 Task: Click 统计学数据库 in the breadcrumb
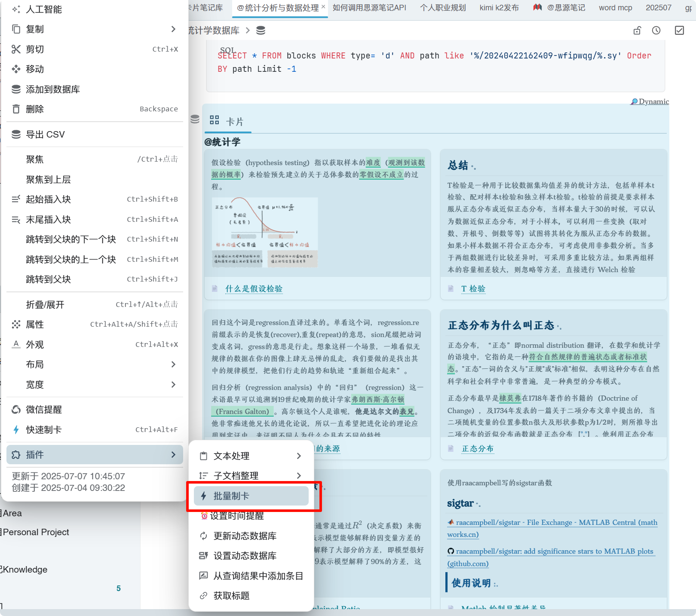(214, 31)
